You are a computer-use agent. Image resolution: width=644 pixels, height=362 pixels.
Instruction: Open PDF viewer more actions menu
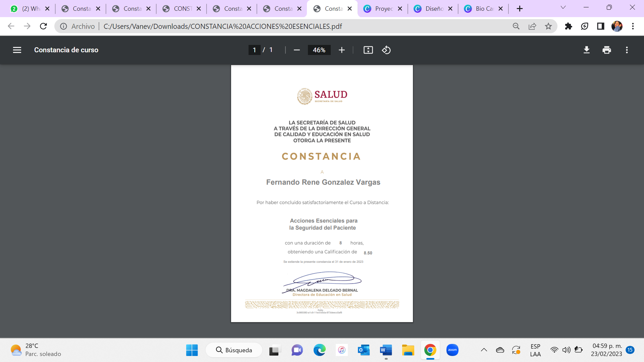click(627, 50)
